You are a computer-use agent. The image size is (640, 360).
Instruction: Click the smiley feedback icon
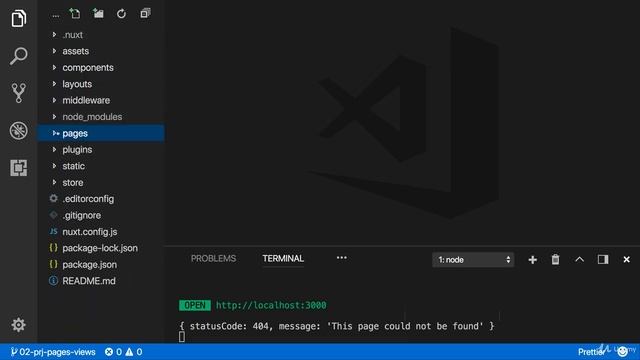(622, 351)
